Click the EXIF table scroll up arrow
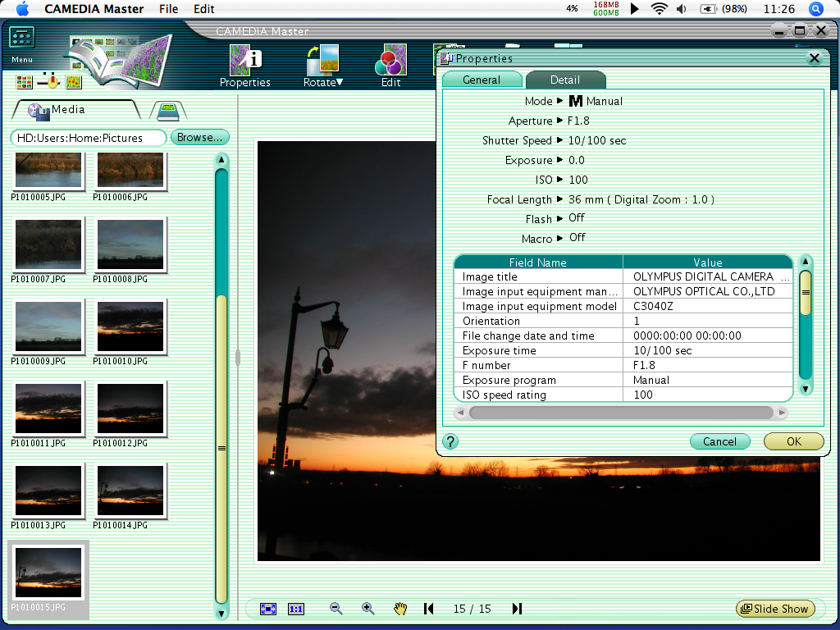 tap(806, 262)
